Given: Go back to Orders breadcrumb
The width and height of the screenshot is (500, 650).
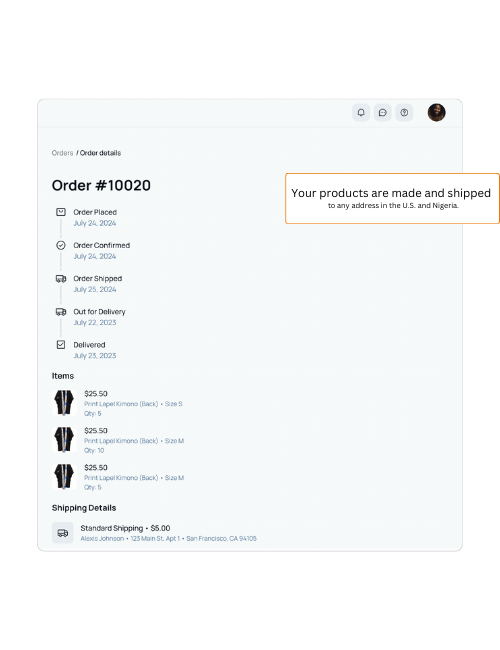Looking at the screenshot, I should point(62,153).
